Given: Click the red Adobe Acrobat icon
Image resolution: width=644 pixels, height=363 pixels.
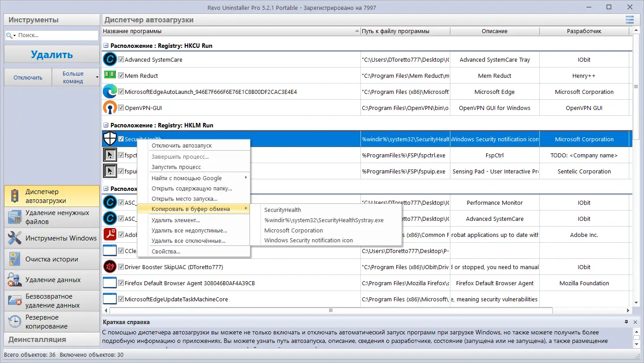Looking at the screenshot, I should pos(110,235).
